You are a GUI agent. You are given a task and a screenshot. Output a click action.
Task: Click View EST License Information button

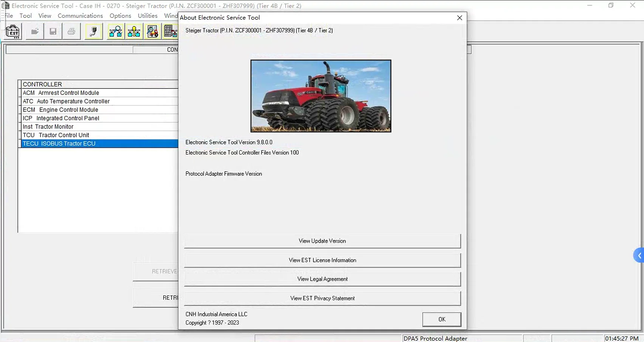[x=322, y=260]
